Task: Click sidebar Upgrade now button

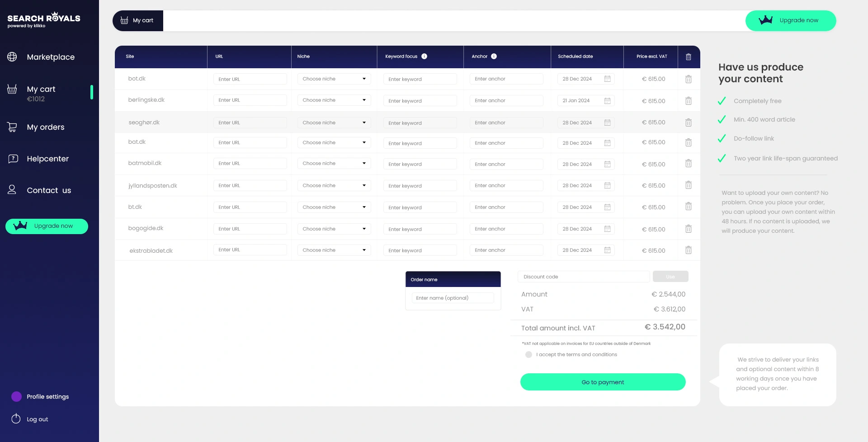Action: click(x=47, y=226)
